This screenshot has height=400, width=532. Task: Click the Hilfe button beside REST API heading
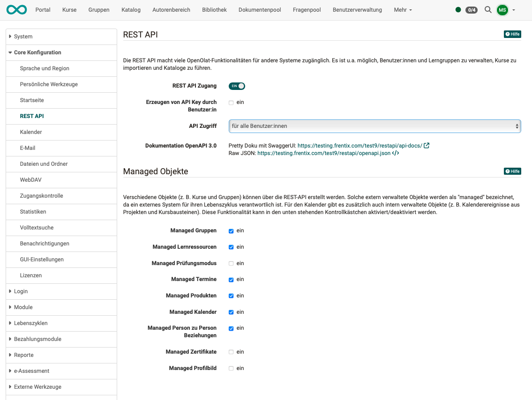pos(512,34)
